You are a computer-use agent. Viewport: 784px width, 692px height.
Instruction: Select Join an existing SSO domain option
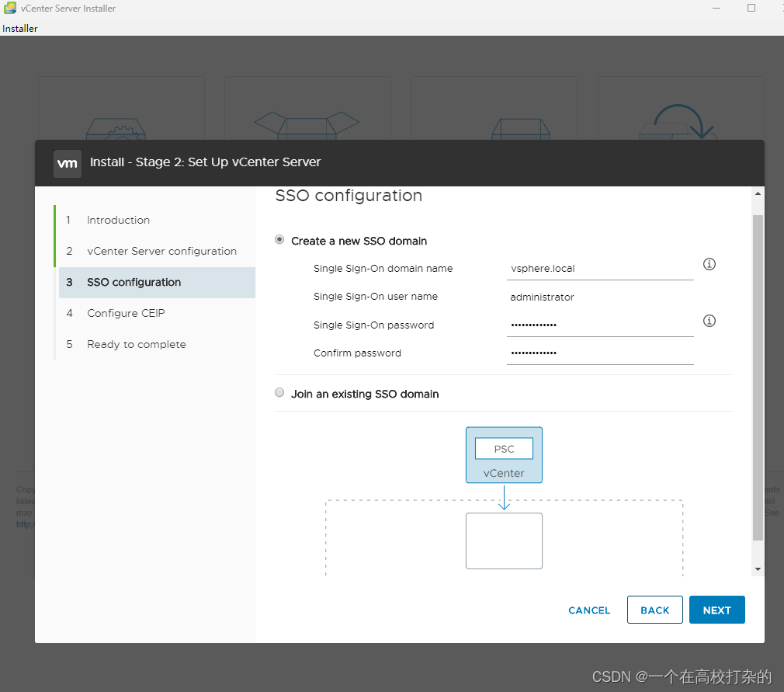[x=279, y=393]
